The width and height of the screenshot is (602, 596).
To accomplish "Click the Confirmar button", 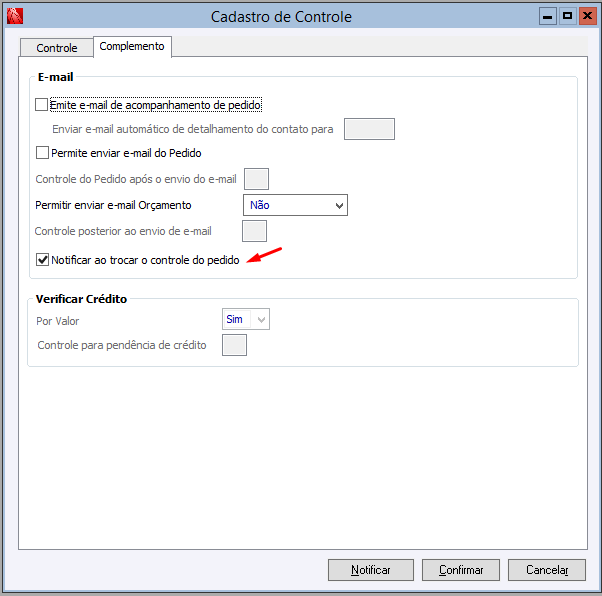I will tap(461, 570).
